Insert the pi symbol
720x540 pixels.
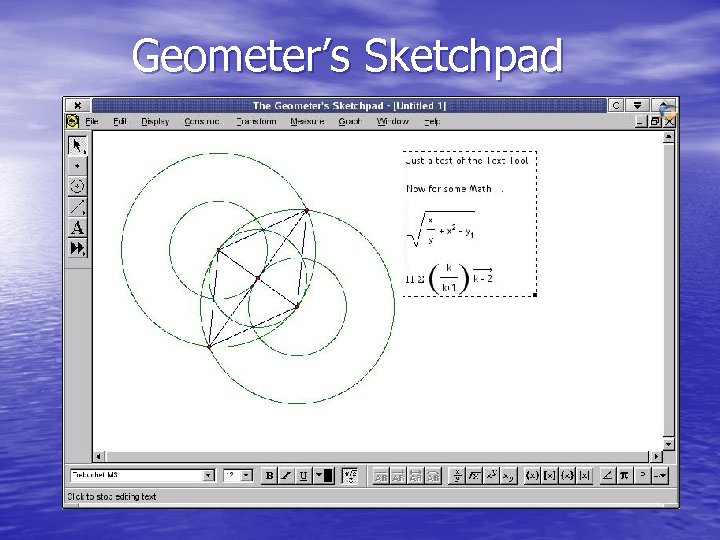point(624,476)
